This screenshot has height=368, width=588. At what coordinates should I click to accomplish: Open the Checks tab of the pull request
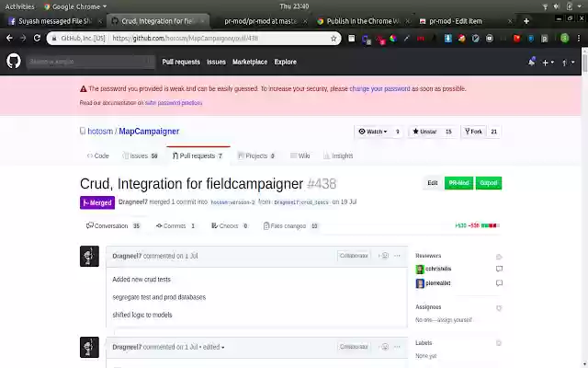[x=230, y=226]
